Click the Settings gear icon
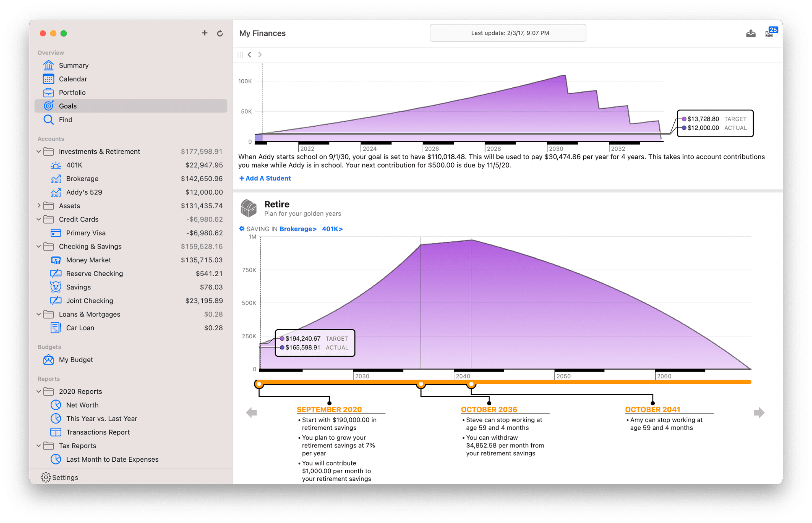 46,477
